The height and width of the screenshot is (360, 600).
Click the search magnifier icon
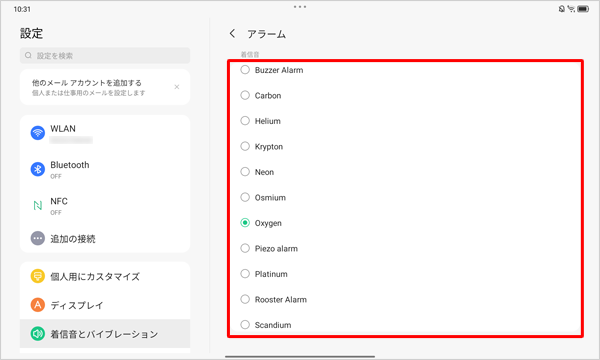click(28, 55)
